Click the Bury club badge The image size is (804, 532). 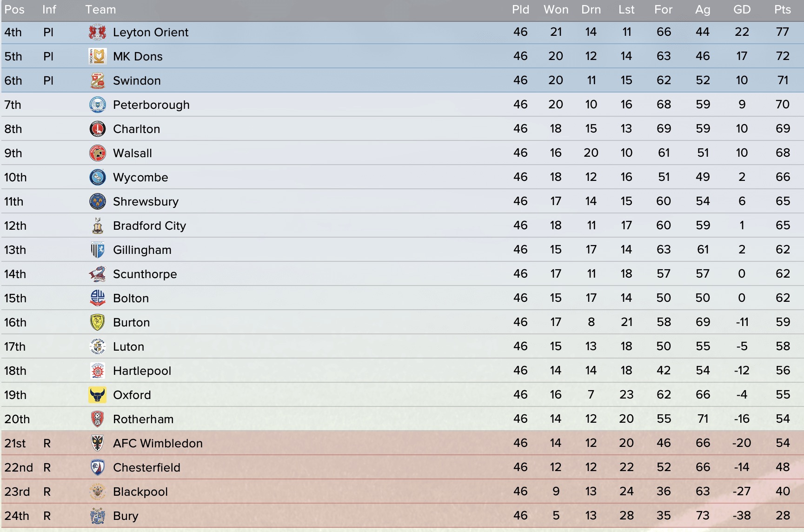[98, 516]
